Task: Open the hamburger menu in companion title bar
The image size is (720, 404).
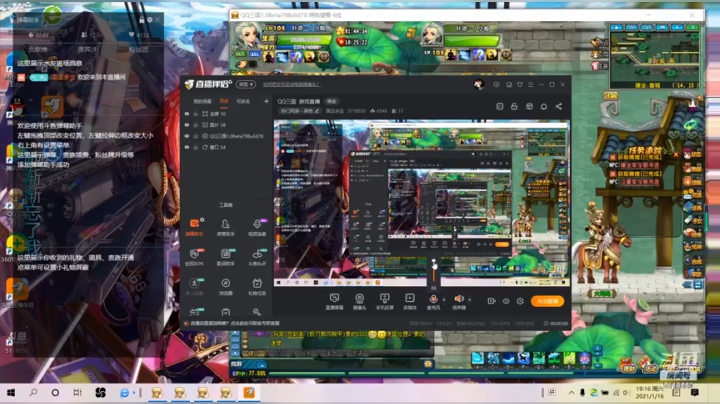Action: [x=530, y=84]
